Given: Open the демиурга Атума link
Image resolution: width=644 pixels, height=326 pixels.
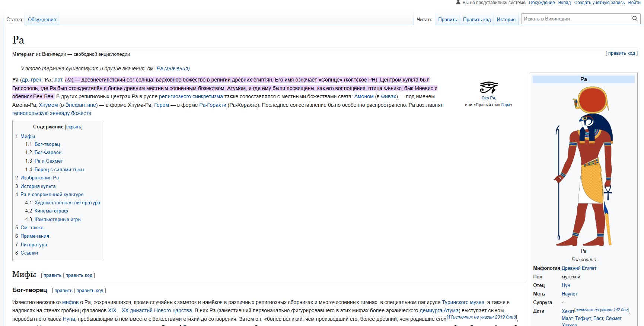Looking at the screenshot, I should (439, 310).
